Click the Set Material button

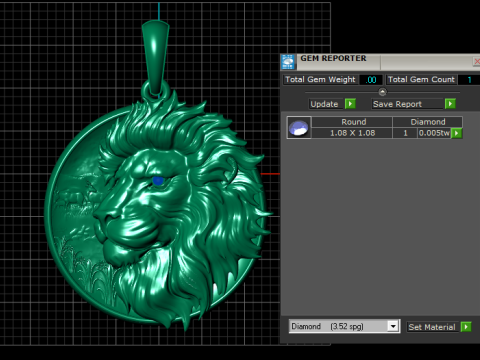[x=433, y=327]
